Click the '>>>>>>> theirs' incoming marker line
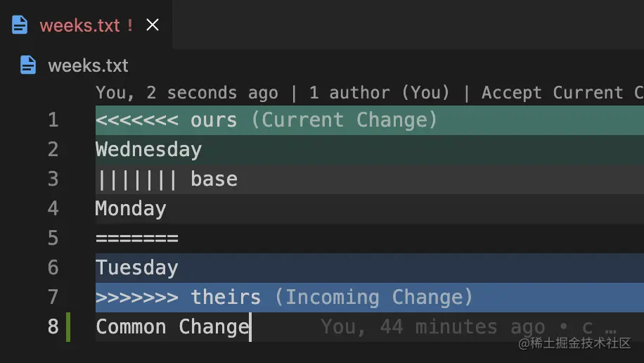This screenshot has height=363, width=644. click(178, 298)
